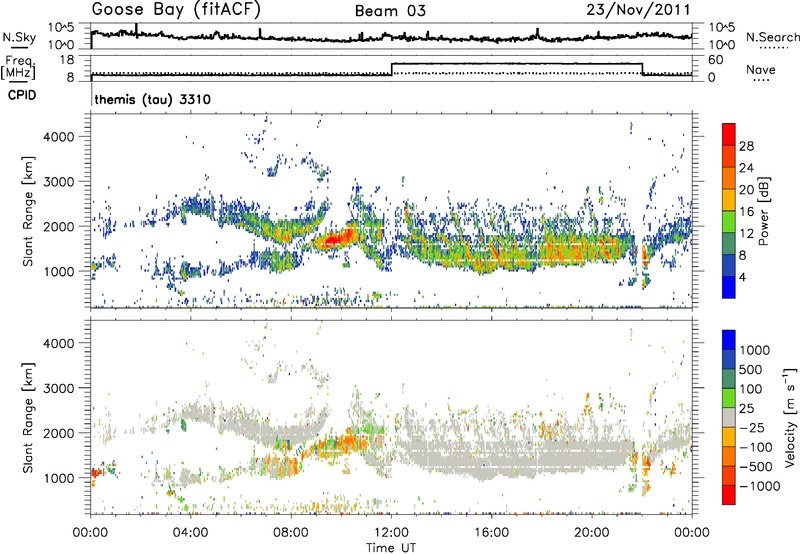Pick the blue top segment of Velocity colorbar
This screenshot has height=554, width=800.
click(x=729, y=340)
